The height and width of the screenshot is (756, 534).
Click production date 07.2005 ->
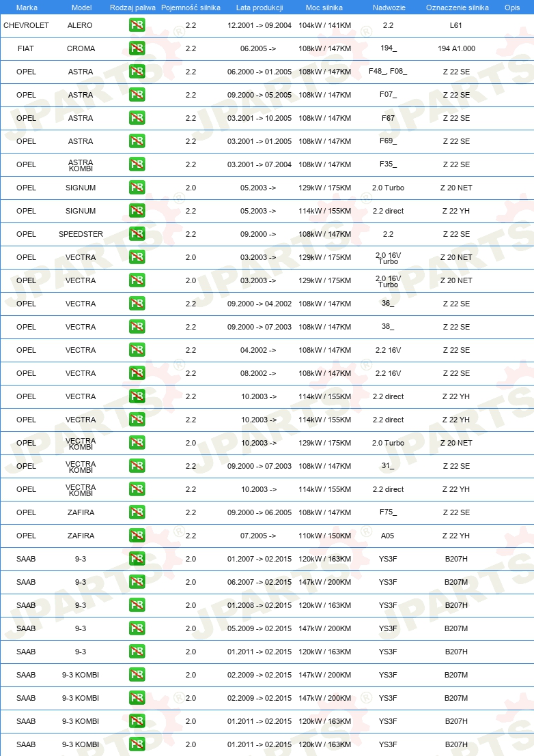click(258, 535)
